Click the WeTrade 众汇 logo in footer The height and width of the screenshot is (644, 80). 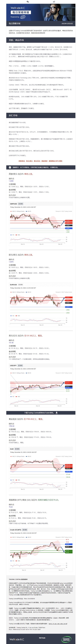pyautogui.click(x=17, y=639)
